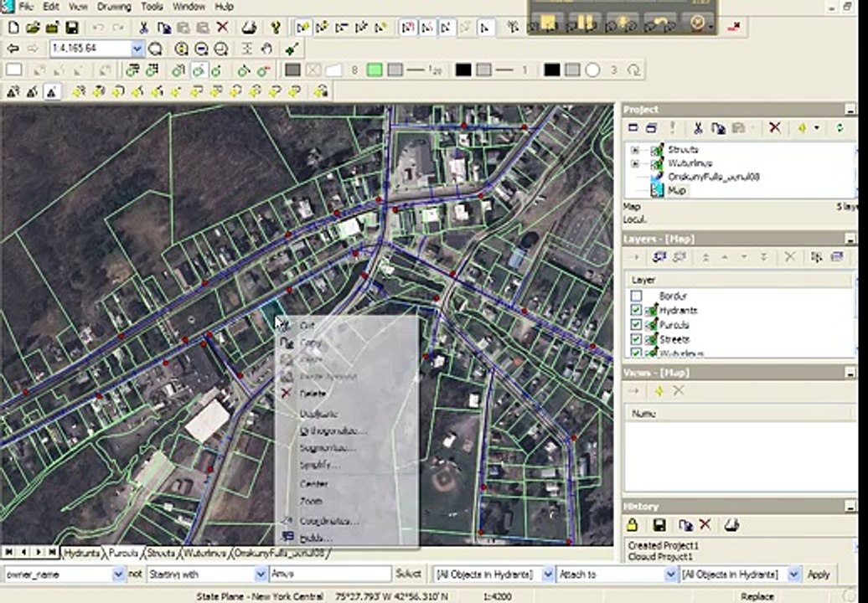
Task: Open the 'Attach to' dropdown
Action: [670, 575]
